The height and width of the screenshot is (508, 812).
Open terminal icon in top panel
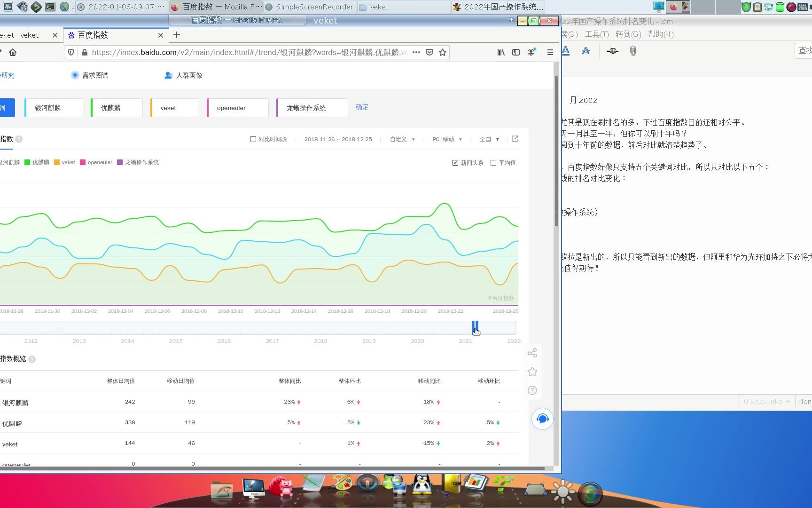[x=50, y=7]
